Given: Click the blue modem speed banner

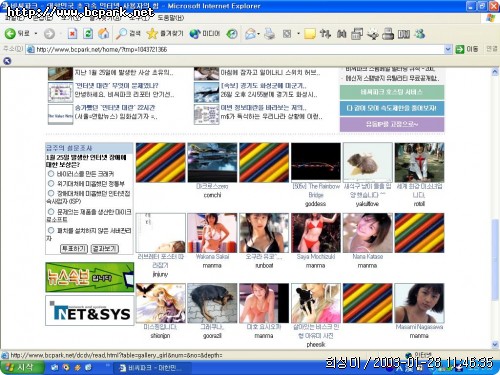Looking at the screenshot, I should pos(392,108).
